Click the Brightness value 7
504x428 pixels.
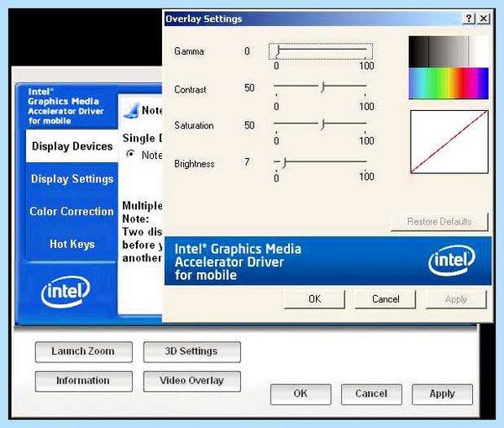(x=247, y=161)
